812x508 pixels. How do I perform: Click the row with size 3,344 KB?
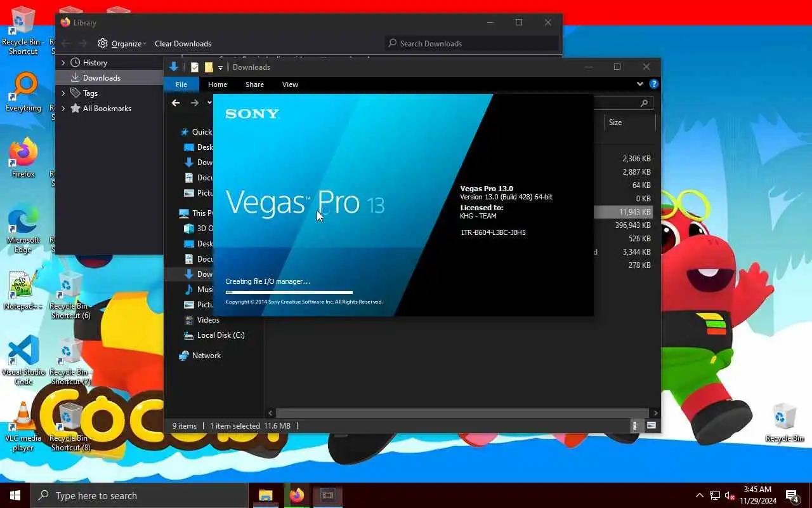tap(624, 252)
